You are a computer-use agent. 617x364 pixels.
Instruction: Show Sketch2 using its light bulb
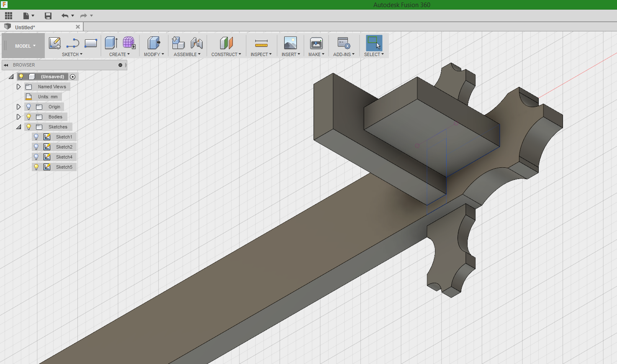(x=36, y=147)
